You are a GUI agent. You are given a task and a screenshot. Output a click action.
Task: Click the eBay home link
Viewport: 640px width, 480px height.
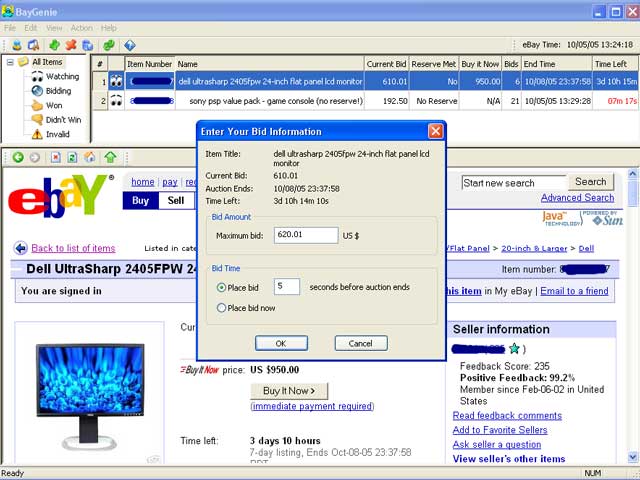point(142,182)
